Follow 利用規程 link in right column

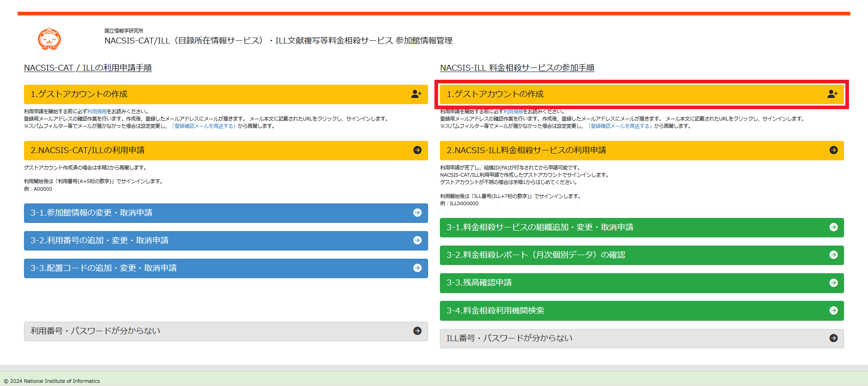[513, 111]
